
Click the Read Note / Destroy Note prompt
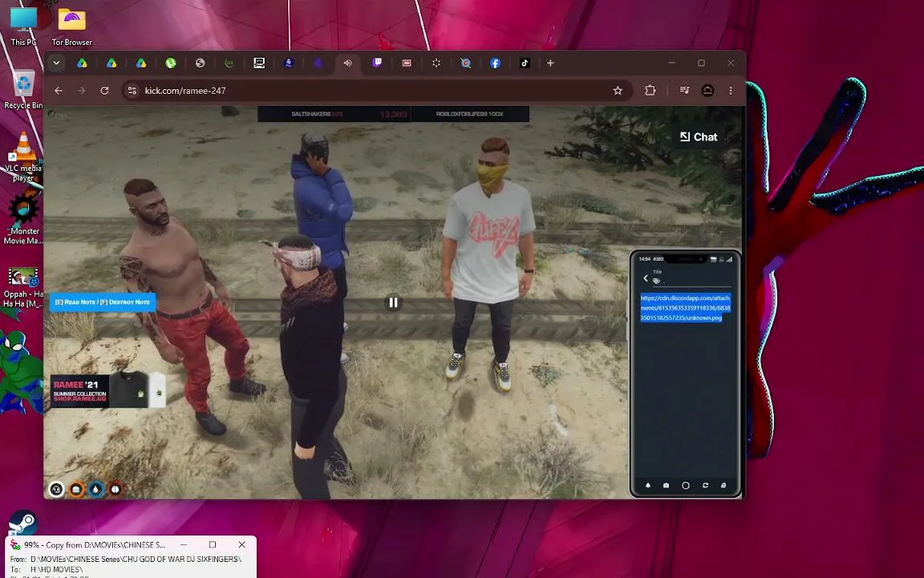click(x=103, y=302)
